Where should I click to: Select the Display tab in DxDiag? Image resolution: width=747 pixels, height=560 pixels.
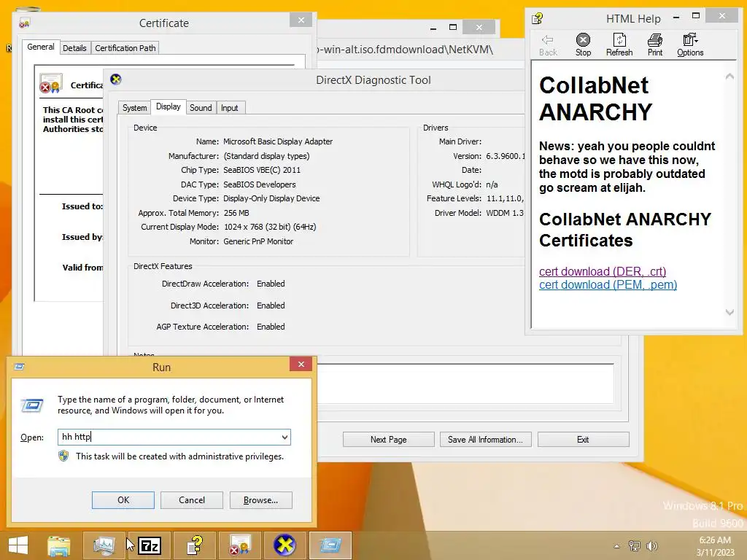coord(169,106)
